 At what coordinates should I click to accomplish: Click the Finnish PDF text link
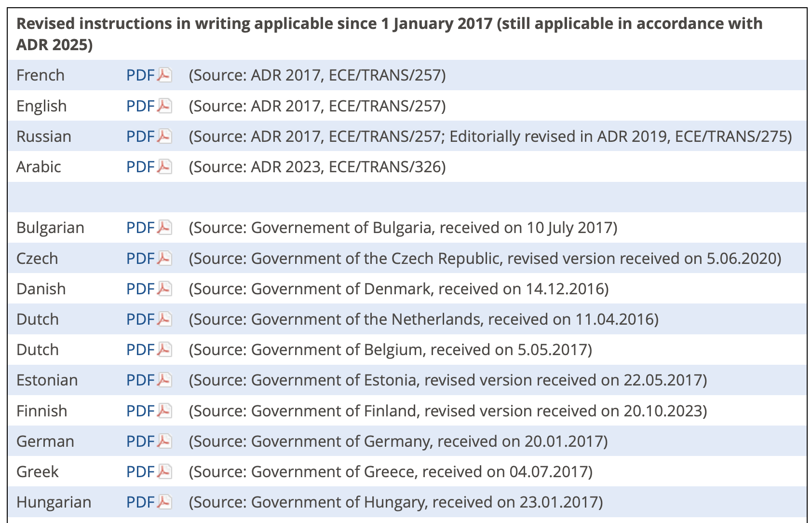click(x=140, y=411)
